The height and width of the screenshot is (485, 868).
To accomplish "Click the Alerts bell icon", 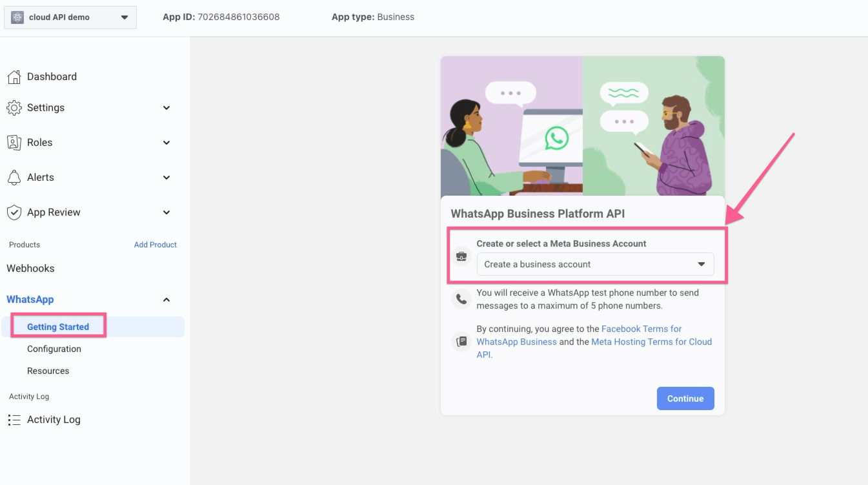I will (14, 178).
